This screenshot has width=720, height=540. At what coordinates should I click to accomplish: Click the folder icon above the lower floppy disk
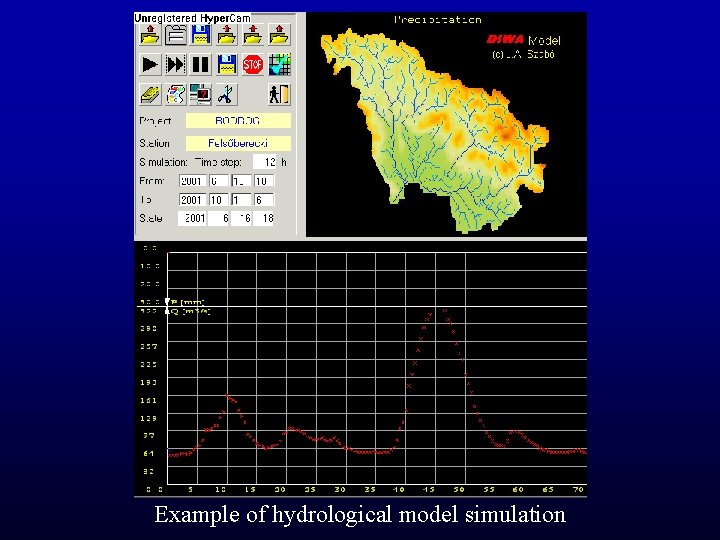pos(227,35)
